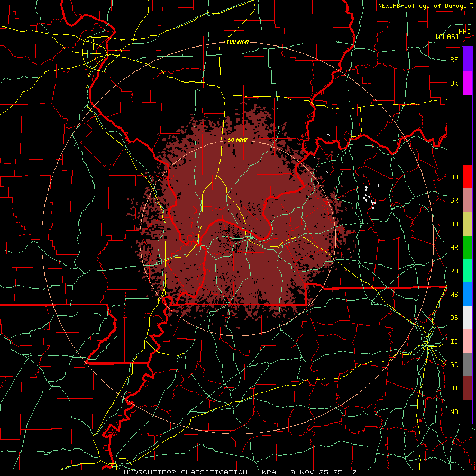The height and width of the screenshot is (476, 476).
Task: Click the 'BI' legend label
Action: pyautogui.click(x=454, y=388)
